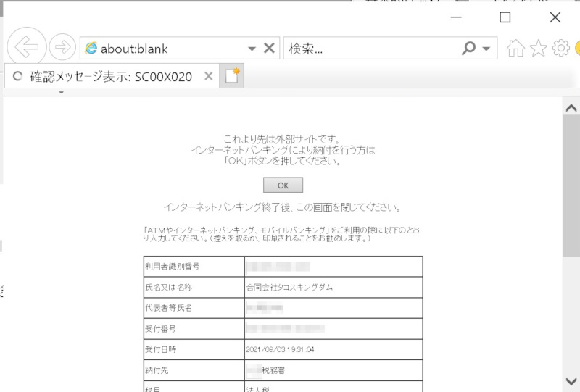Stop loading with the address bar X
The height and width of the screenshot is (392, 580).
point(269,48)
